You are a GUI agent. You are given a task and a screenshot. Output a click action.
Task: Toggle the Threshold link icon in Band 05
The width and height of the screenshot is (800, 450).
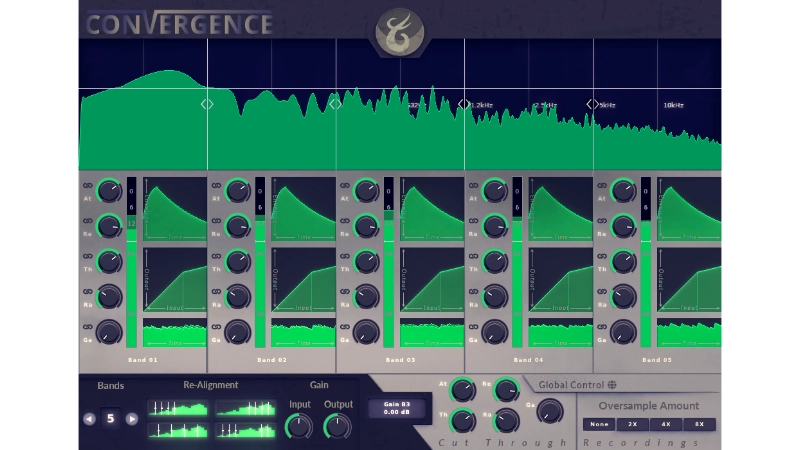602,256
